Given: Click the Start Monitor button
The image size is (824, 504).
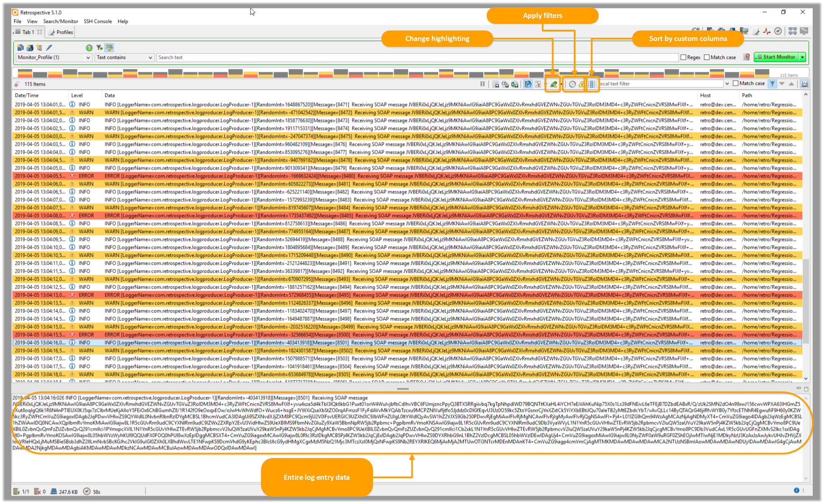Looking at the screenshot, I should click(776, 57).
